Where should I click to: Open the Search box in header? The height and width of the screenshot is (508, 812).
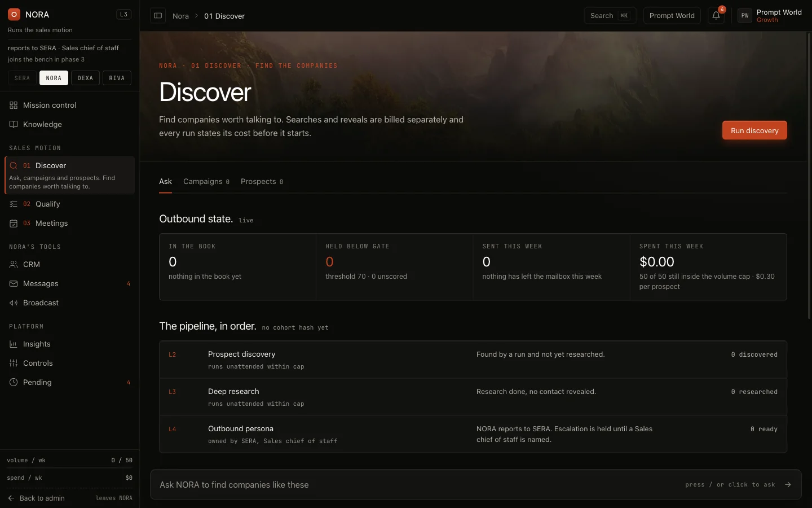(x=610, y=16)
